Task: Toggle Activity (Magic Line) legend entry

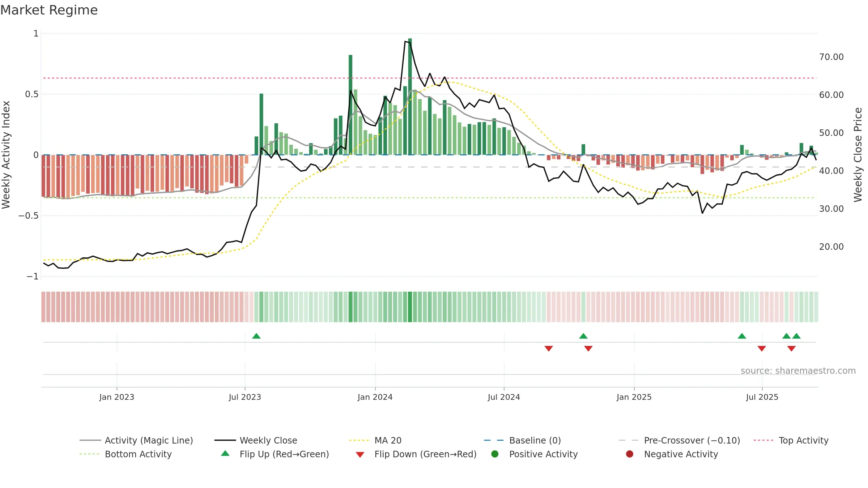Action: [136, 440]
